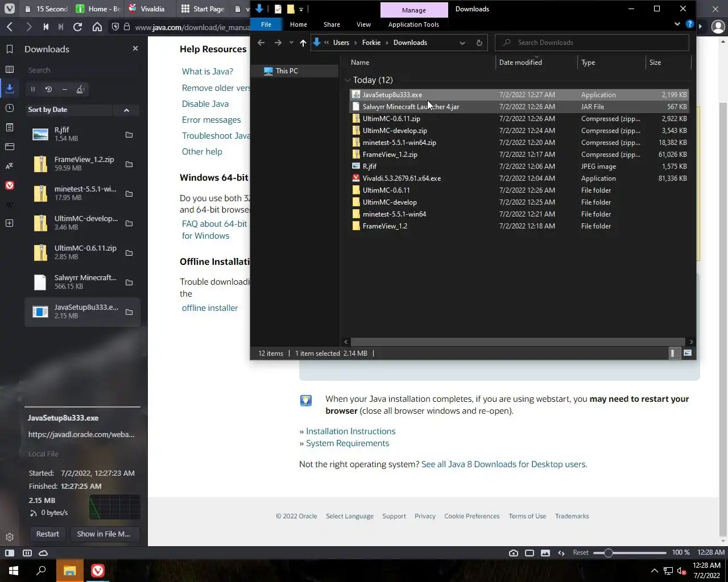The height and width of the screenshot is (582, 728).
Task: Pause downloads in the Downloads panel
Action: click(x=32, y=89)
